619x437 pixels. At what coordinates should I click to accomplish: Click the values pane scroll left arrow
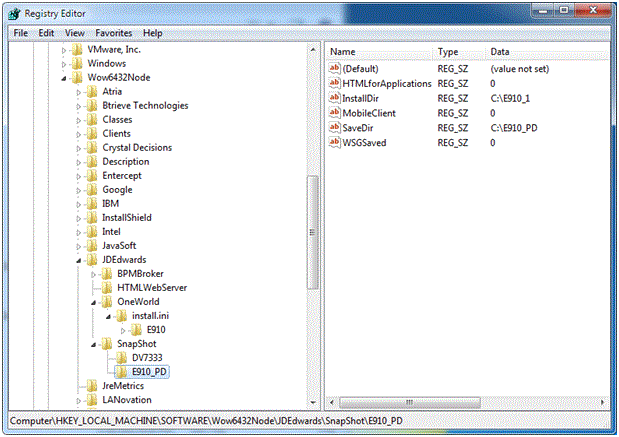[332, 402]
